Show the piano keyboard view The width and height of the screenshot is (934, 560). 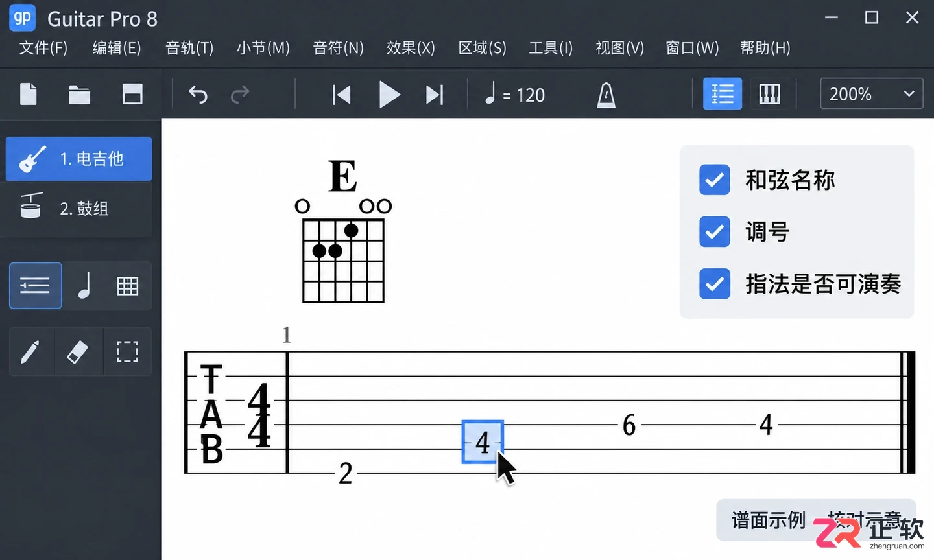[770, 95]
